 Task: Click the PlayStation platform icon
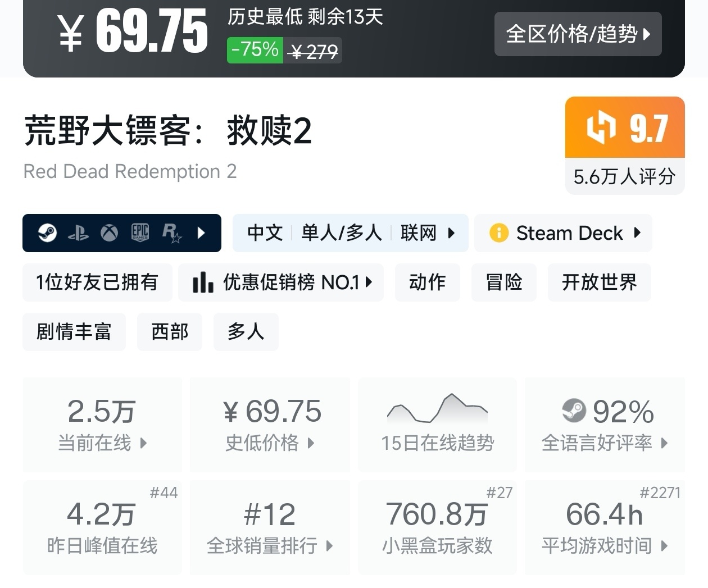(x=78, y=233)
